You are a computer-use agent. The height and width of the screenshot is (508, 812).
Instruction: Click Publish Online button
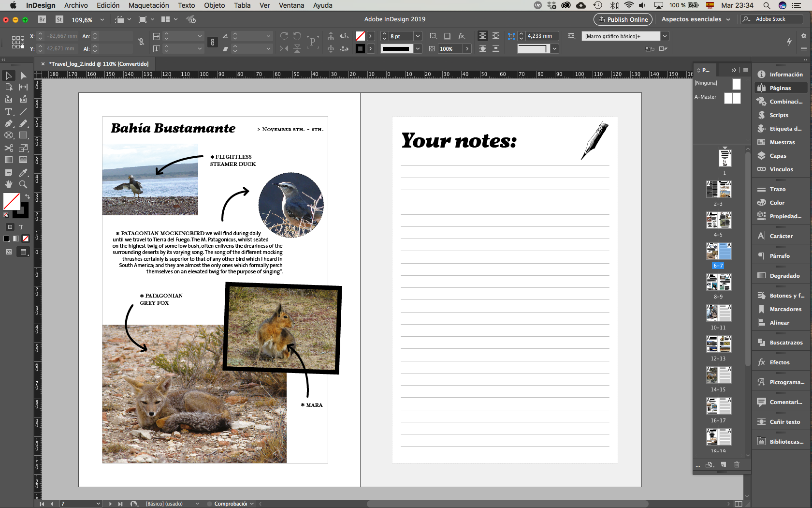coord(623,19)
